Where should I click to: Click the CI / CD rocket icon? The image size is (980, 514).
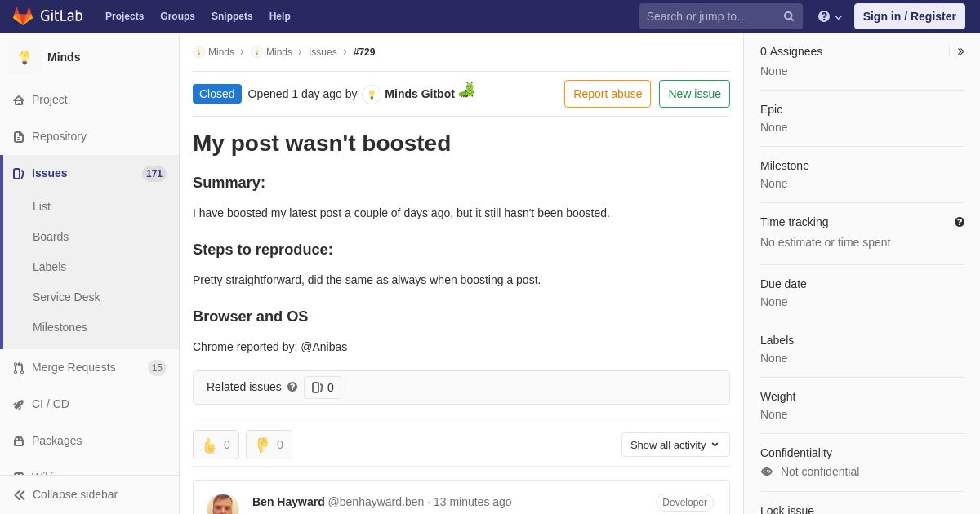click(x=19, y=405)
